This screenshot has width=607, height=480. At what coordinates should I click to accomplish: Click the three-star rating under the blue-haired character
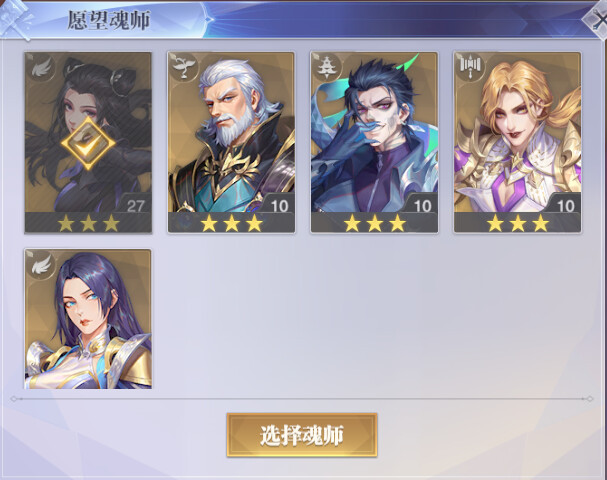coord(374,223)
